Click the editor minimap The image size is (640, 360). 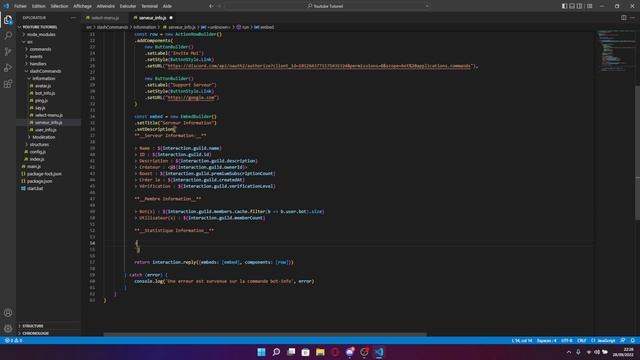tap(616, 183)
